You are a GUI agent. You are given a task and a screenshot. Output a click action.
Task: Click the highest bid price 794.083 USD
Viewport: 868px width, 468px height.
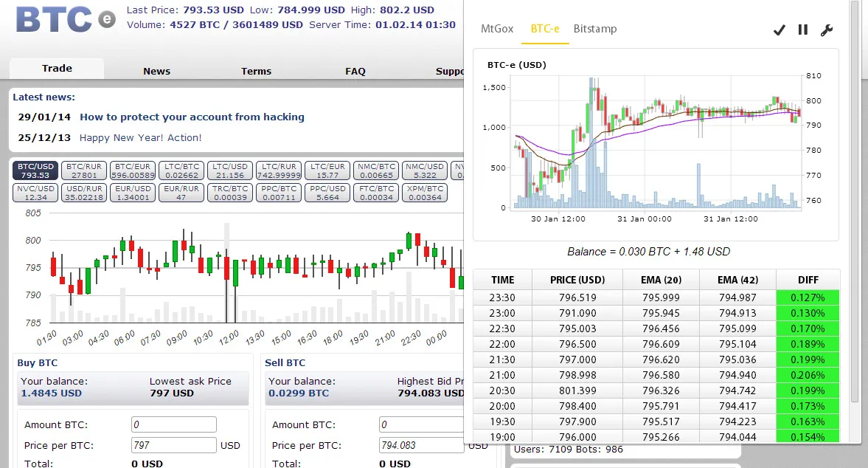point(431,393)
